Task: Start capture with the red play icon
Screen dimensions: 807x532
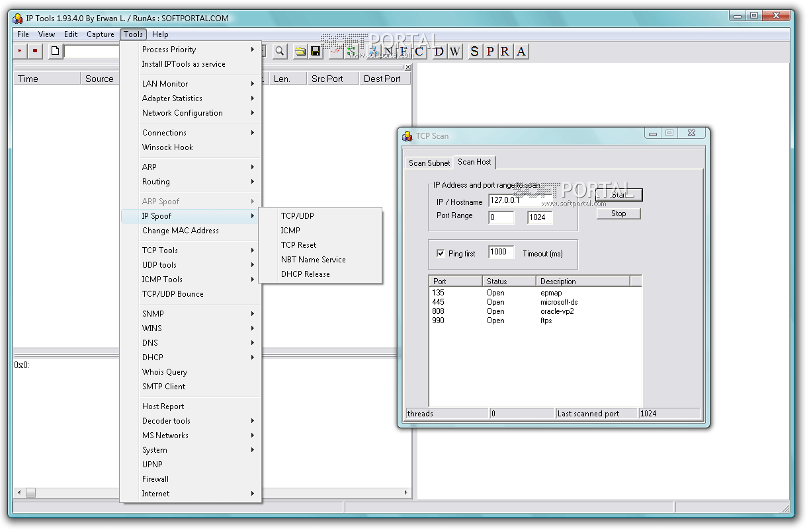Action: (x=20, y=51)
